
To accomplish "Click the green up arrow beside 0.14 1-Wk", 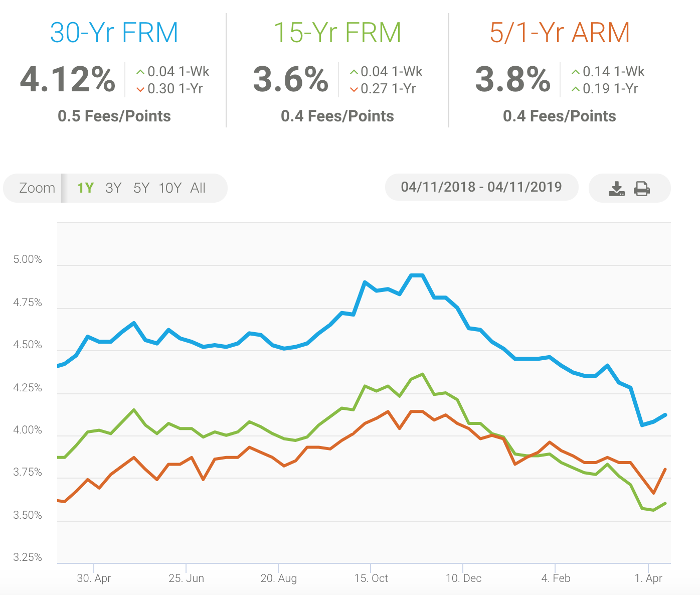I will point(575,71).
